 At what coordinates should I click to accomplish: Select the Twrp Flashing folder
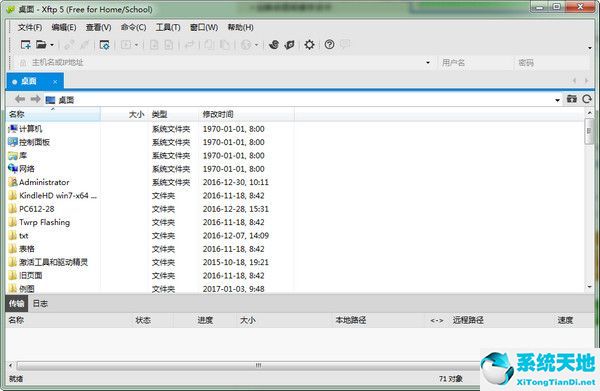pyautogui.click(x=39, y=222)
